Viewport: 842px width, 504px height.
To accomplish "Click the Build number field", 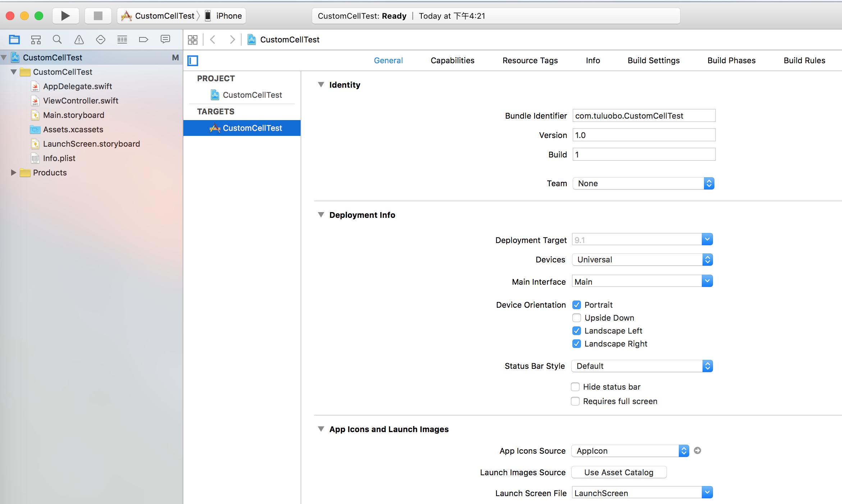I will pyautogui.click(x=644, y=155).
